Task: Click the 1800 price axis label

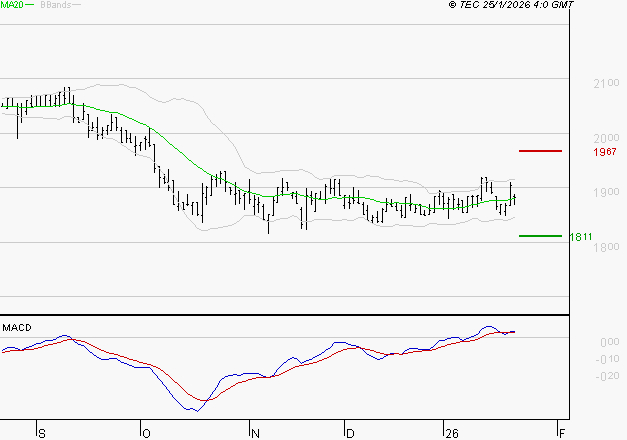Action: click(x=606, y=247)
